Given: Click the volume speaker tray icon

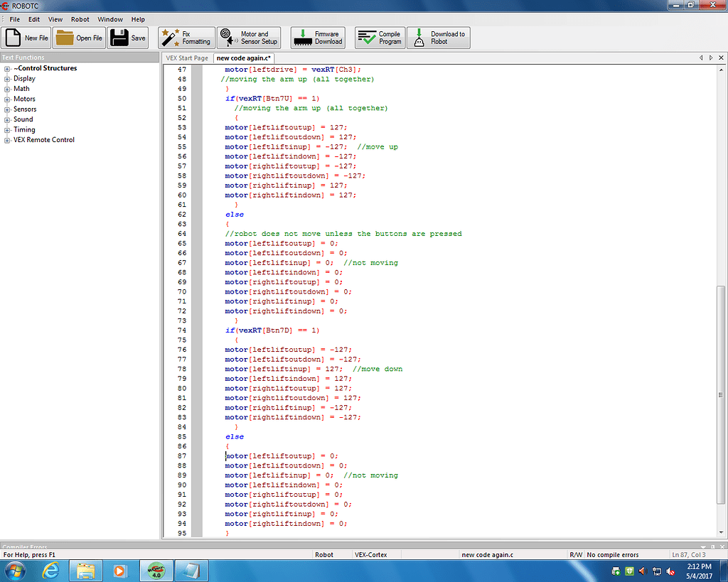Looking at the screenshot, I should 643,571.
